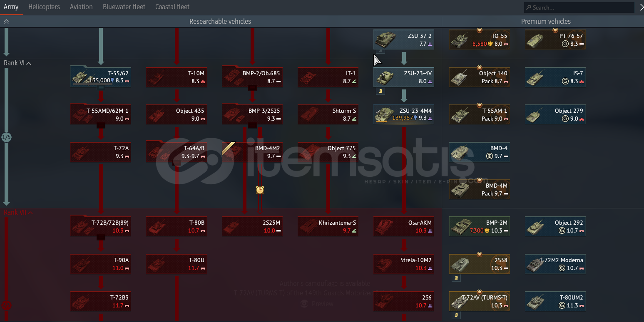Click the BMD-4 premium vehicle icon
The height and width of the screenshot is (322, 644).
tap(461, 152)
